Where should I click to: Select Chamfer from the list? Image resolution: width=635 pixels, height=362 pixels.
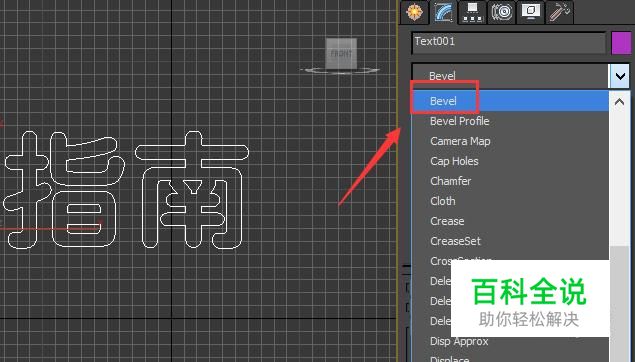pyautogui.click(x=510, y=181)
